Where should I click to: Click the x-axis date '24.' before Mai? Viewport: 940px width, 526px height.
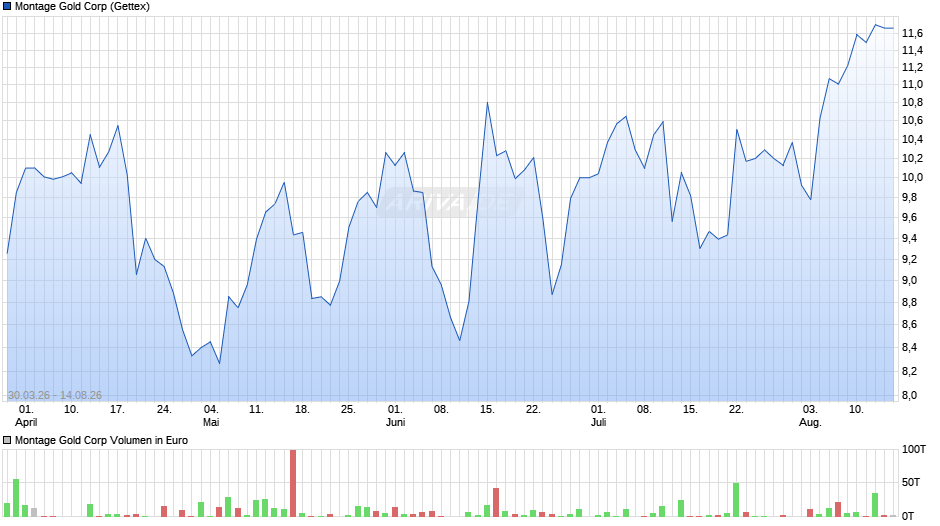tap(164, 409)
